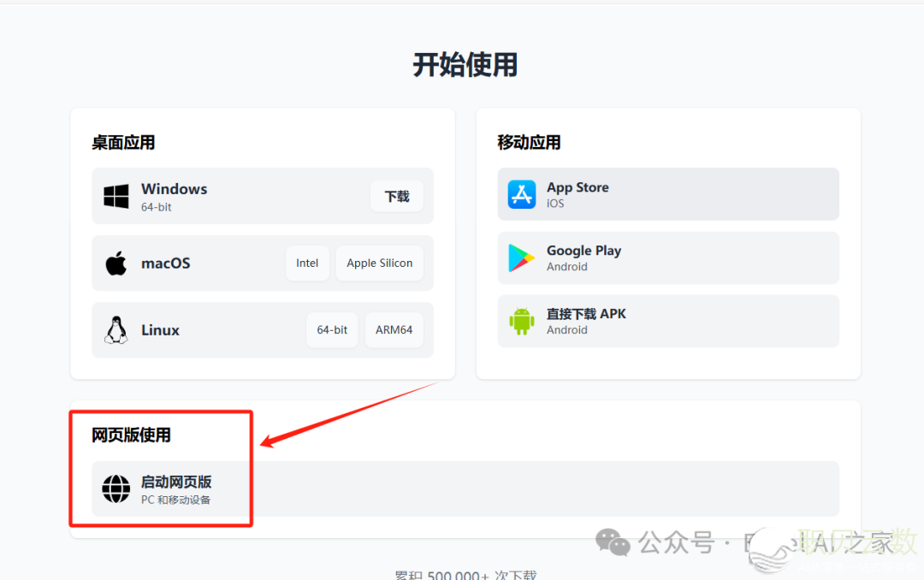Click the Windows logo icon

pyautogui.click(x=116, y=196)
